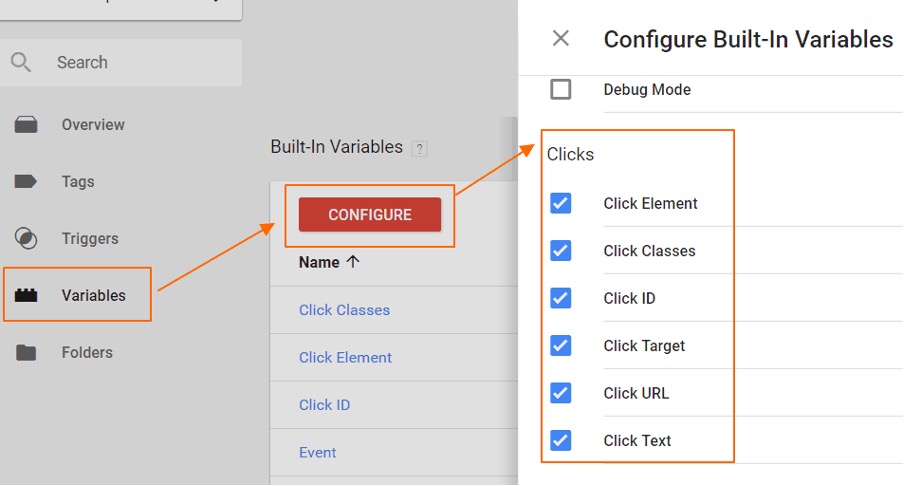
Task: Uncheck the Click Text checkbox
Action: pyautogui.click(x=560, y=440)
